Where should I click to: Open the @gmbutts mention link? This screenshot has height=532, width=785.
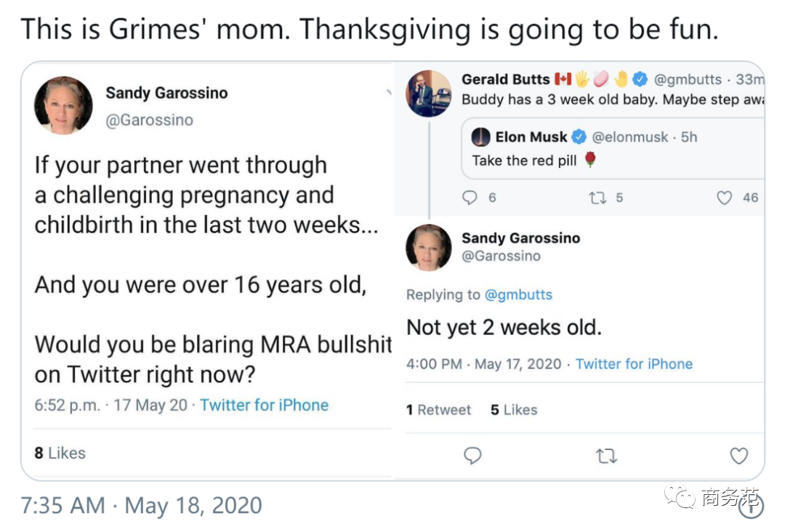(x=518, y=294)
